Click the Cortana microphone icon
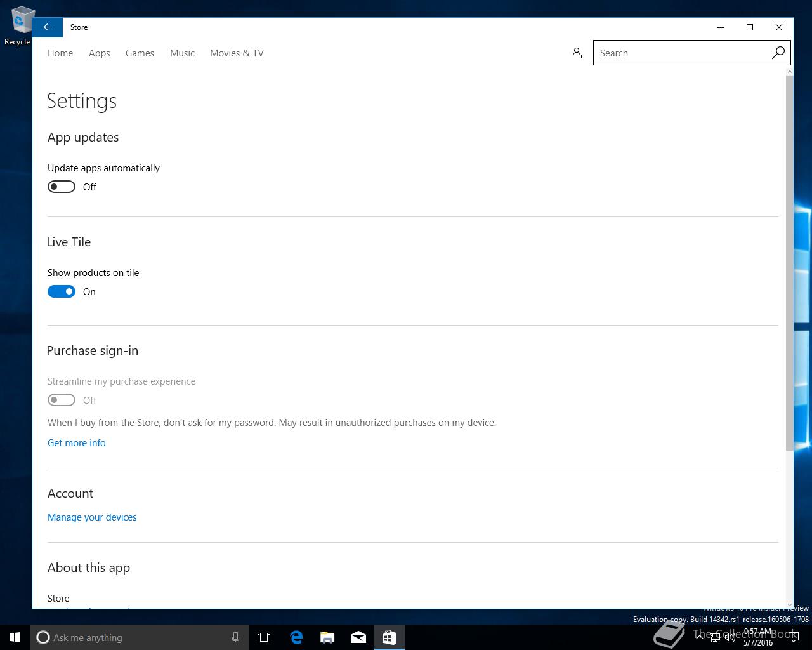The image size is (812, 650). click(x=235, y=637)
